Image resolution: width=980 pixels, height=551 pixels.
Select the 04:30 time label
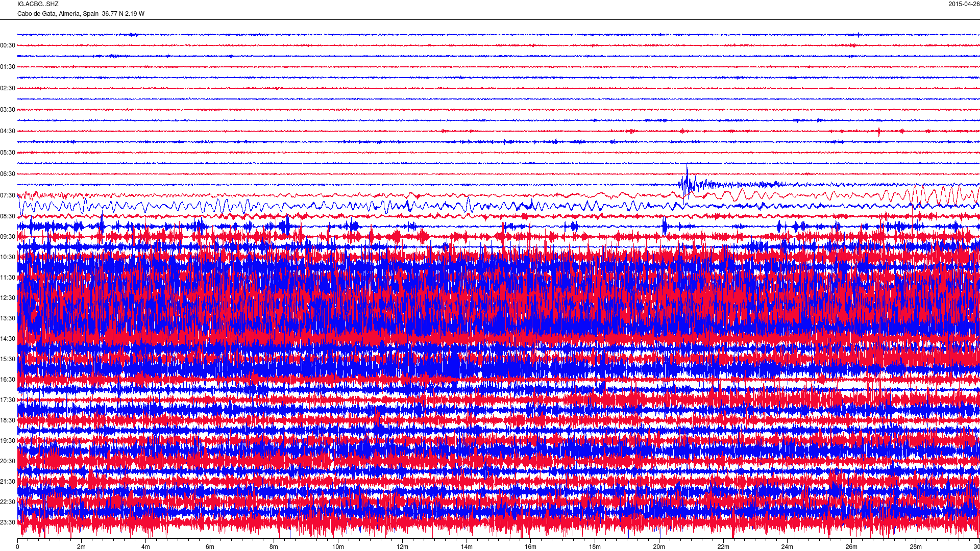point(8,131)
